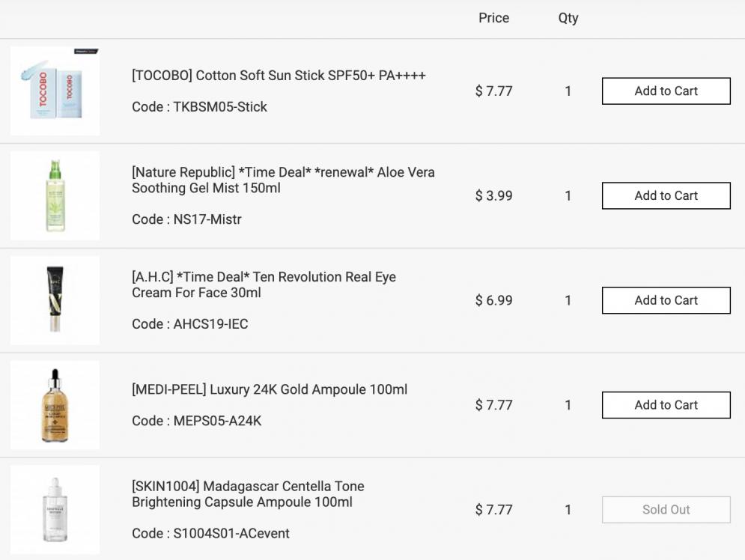Screen dimensions: 745x560
Task: Add A.H.C Real Eye Cream to cart
Action: (x=666, y=300)
